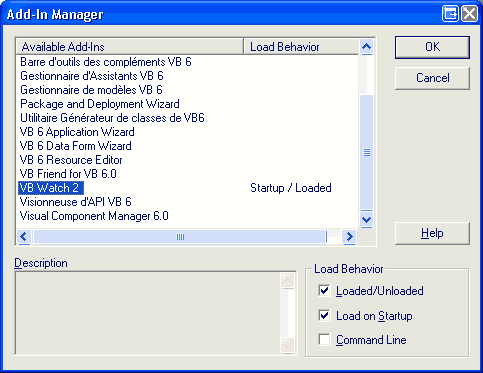Click the Available Add-Ins column header
Viewport: 483px width, 373px height.
(x=130, y=47)
